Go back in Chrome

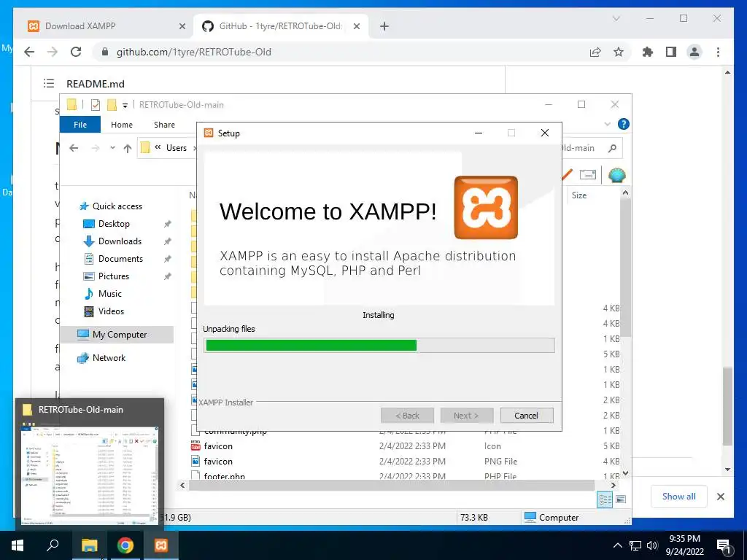29,52
